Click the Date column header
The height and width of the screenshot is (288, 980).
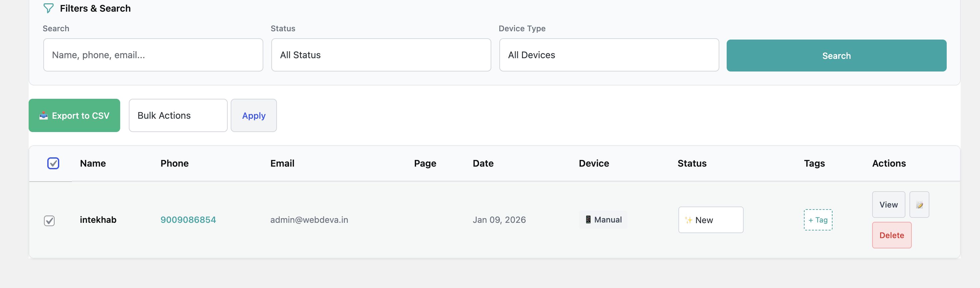[x=483, y=163]
